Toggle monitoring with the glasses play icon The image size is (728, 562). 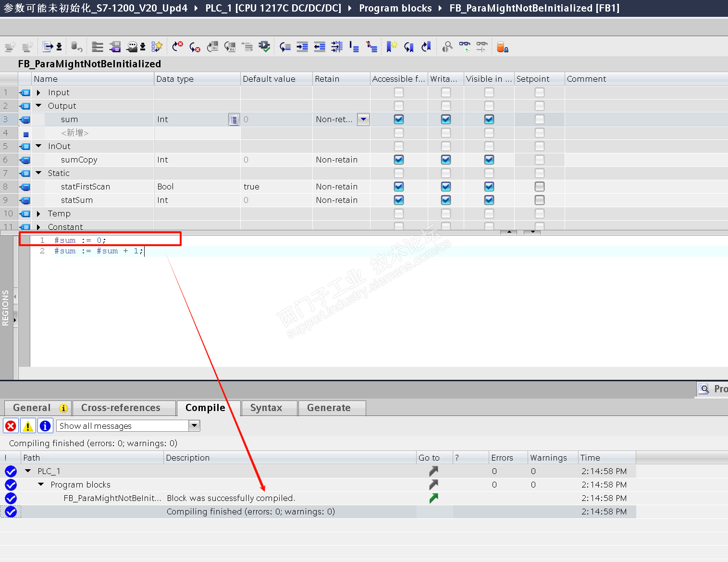coord(465,47)
